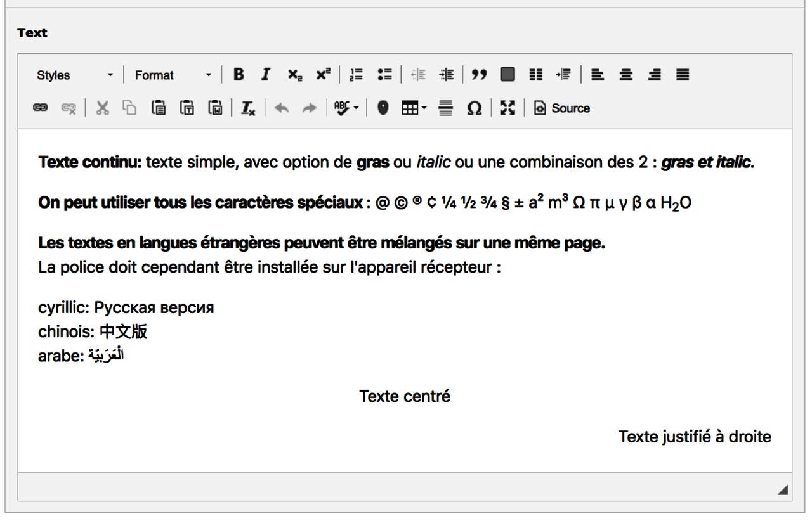Click the Source button
Screen dimensions: 812x521
(562, 108)
